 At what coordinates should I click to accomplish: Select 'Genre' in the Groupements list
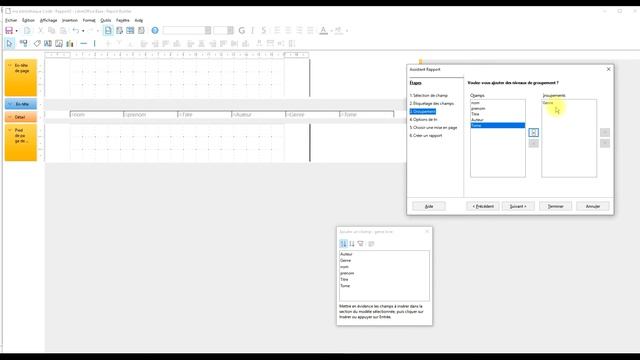coord(569,103)
